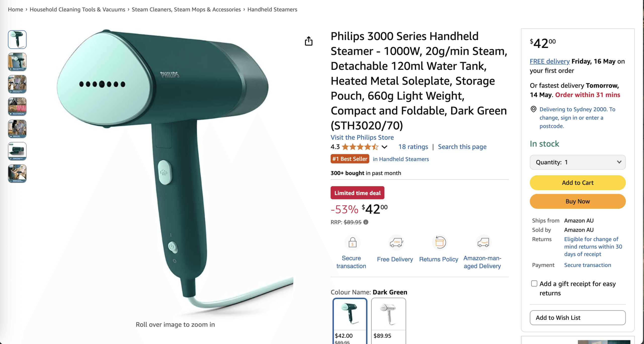
Task: Click the star rating icons
Action: click(360, 147)
